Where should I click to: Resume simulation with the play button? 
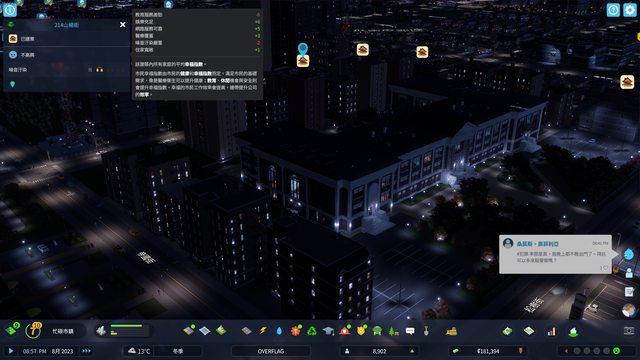(11, 351)
